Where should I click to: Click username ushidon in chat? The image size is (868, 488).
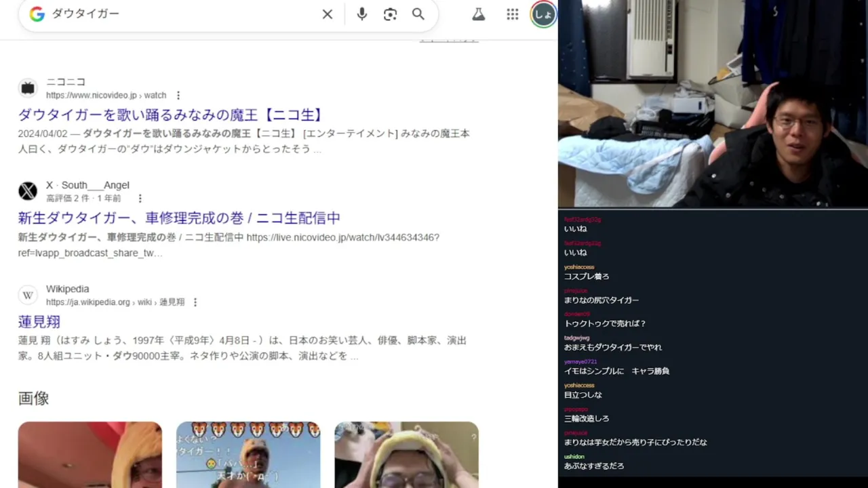[x=574, y=457]
